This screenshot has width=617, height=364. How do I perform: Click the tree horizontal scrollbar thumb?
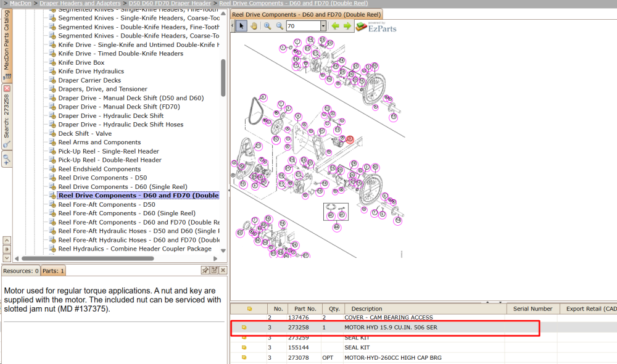coord(88,259)
